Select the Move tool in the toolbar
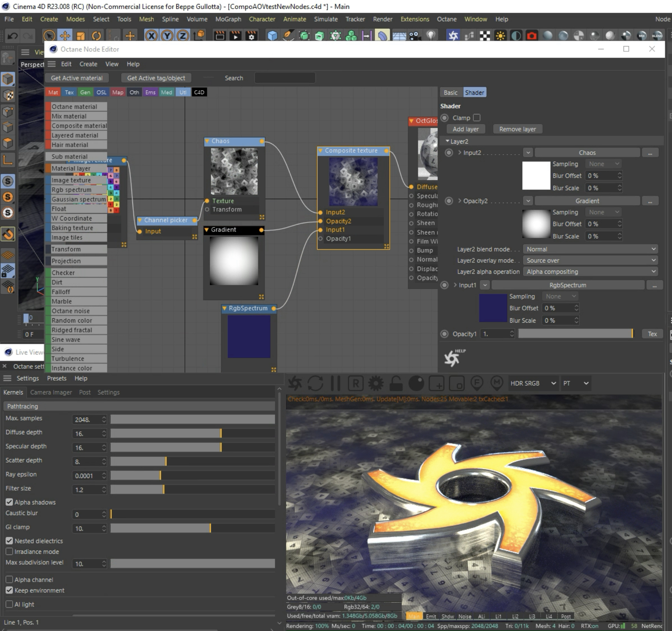This screenshot has width=672, height=631. (x=65, y=36)
